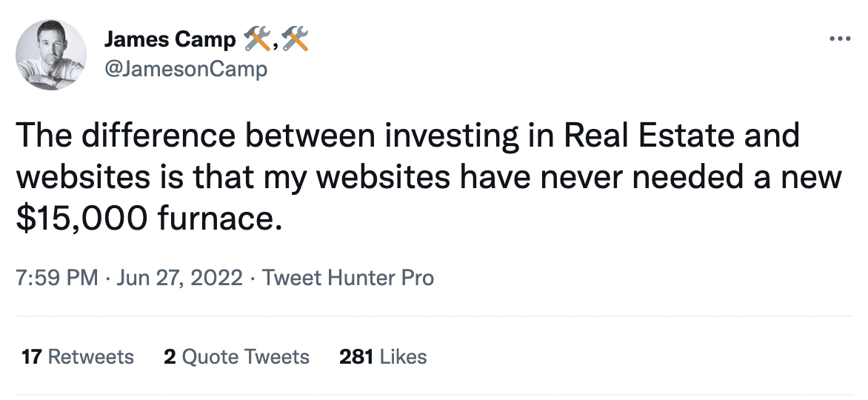Open the @JamesonCamp handle link
868x400 pixels.
tap(186, 70)
